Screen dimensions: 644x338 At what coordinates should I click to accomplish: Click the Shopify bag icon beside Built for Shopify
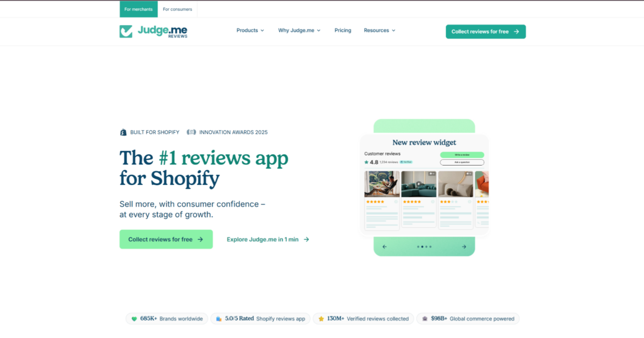point(123,132)
